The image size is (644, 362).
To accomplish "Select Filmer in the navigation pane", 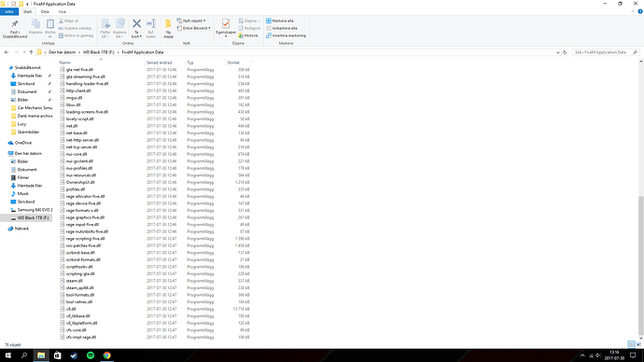I will pos(23,177).
